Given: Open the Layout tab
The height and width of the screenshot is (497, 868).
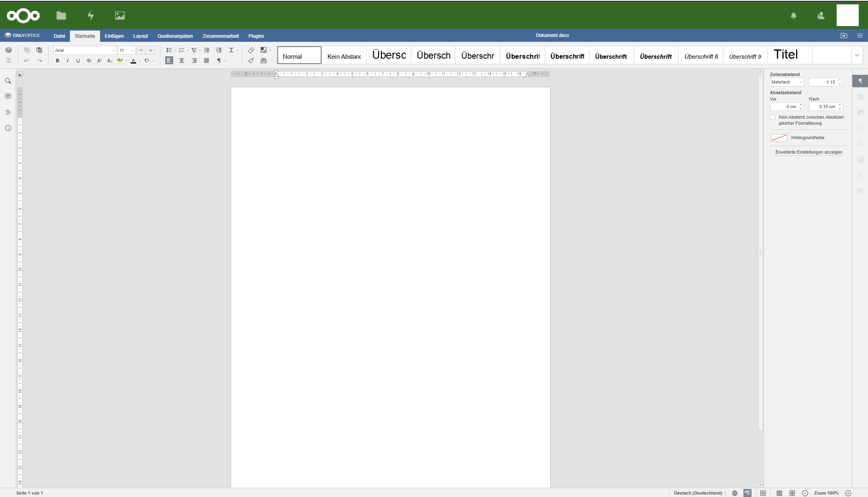Looking at the screenshot, I should [141, 36].
